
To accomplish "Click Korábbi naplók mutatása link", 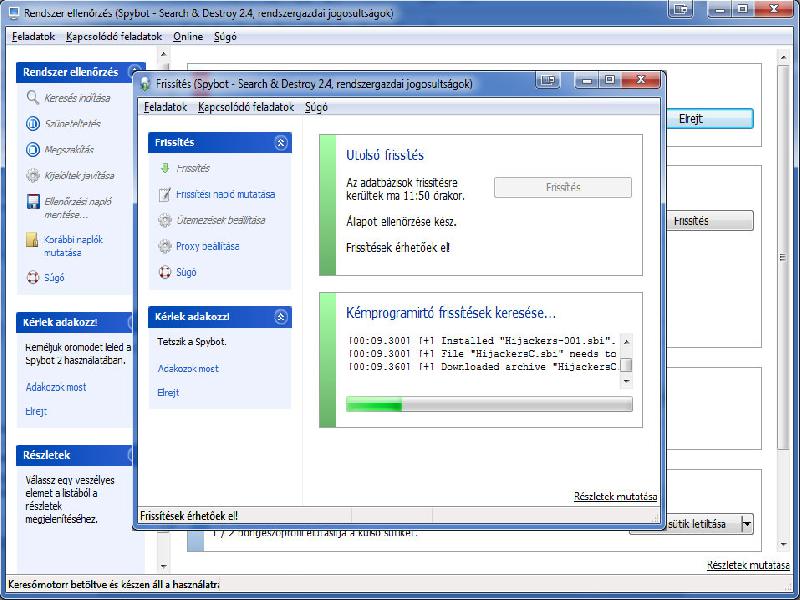I will point(73,246).
